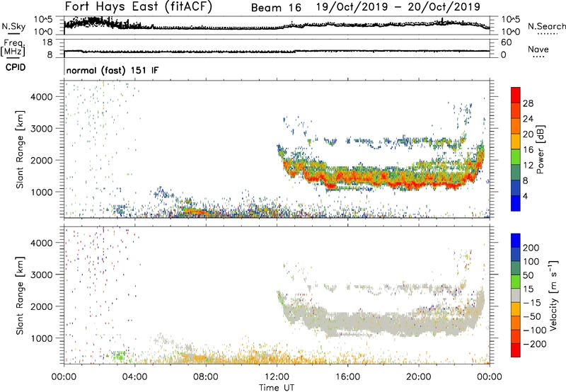Image resolution: width=566 pixels, height=392 pixels.
Task: Click the date range '19/Oct/2019 – 20/Oct/2019'
Action: pyautogui.click(x=398, y=7)
